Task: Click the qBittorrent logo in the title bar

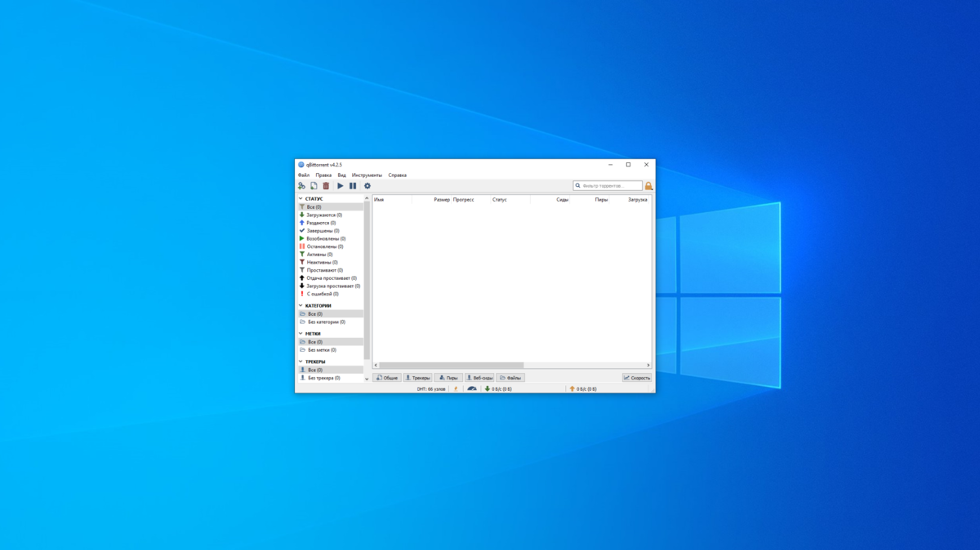Action: (301, 165)
